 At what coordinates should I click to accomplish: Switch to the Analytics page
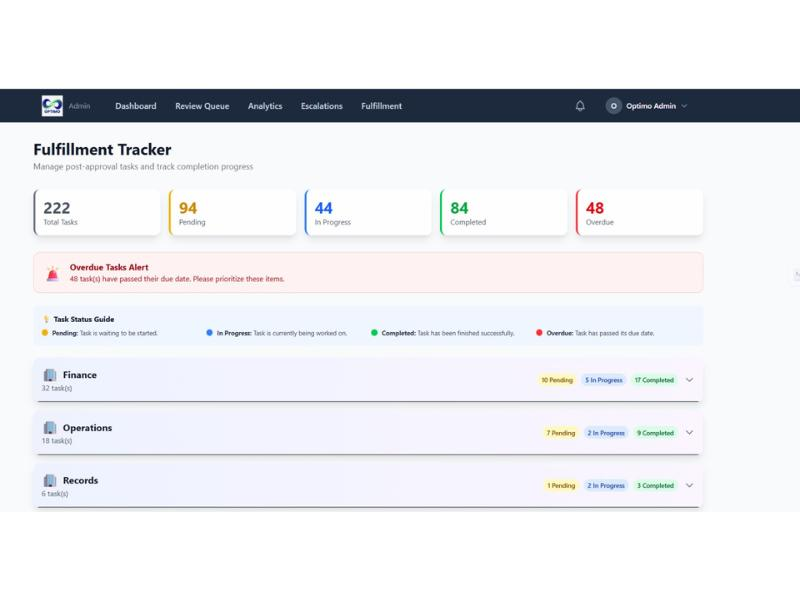[265, 106]
